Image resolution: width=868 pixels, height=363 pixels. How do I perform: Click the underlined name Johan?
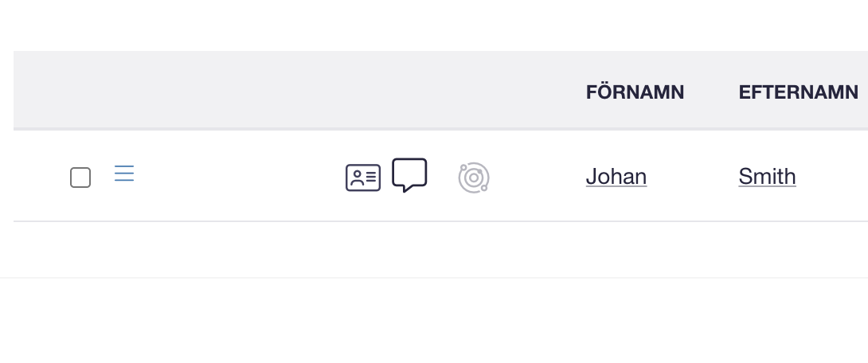[x=616, y=177]
